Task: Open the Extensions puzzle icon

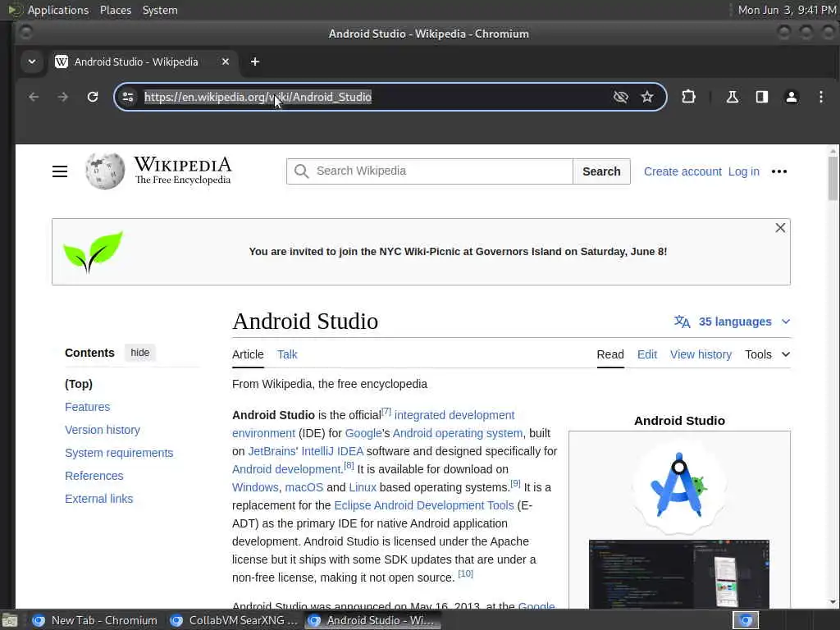Action: click(688, 97)
